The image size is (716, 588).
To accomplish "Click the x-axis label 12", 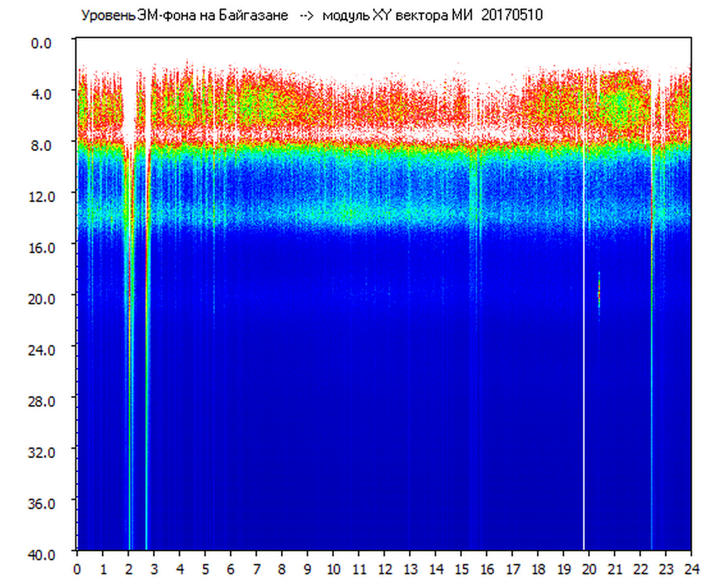I will pos(384,569).
